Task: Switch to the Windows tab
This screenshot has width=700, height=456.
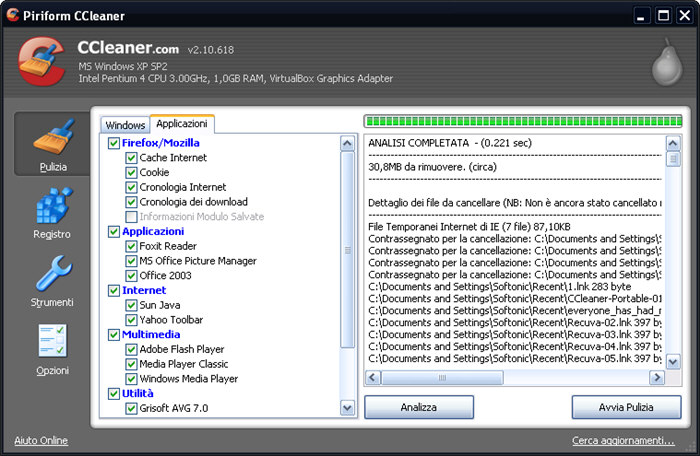Action: pyautogui.click(x=125, y=125)
